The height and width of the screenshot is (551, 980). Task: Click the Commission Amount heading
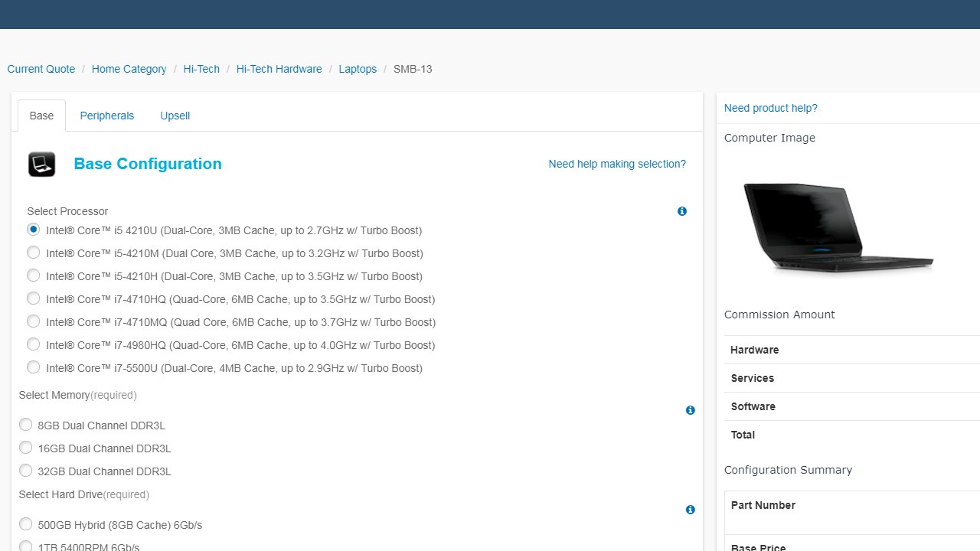779,315
